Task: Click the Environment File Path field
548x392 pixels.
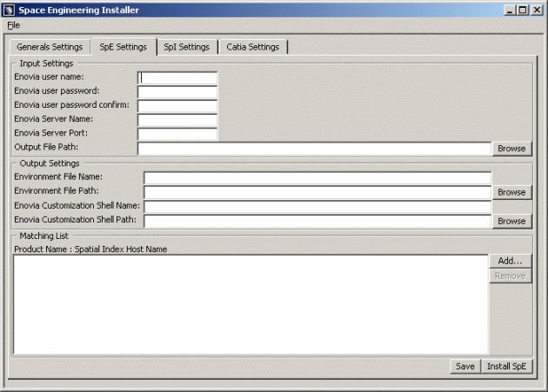Action: click(x=317, y=192)
